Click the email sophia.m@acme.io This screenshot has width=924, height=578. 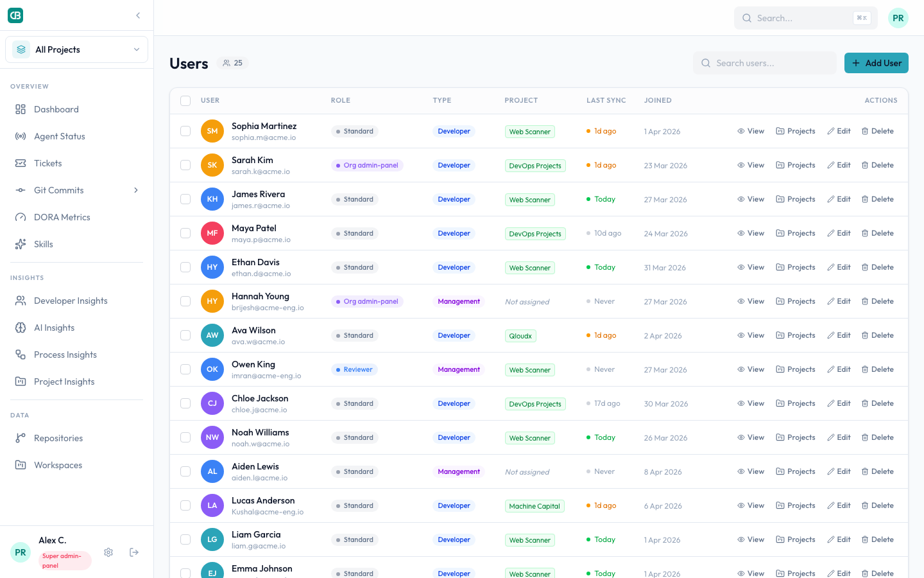point(264,137)
